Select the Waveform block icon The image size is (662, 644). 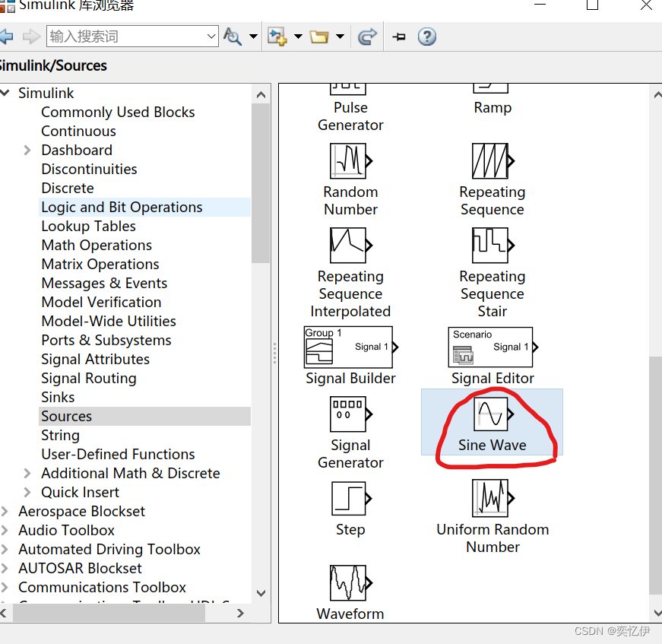(351, 582)
